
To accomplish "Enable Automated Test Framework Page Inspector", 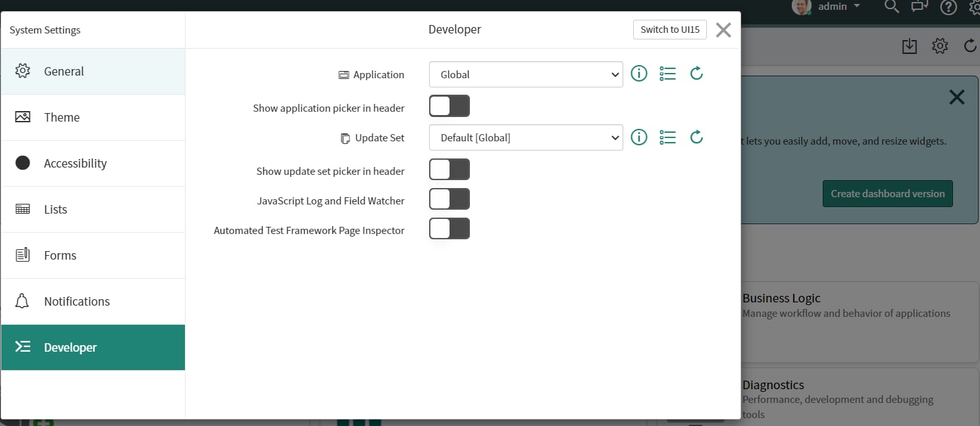I will tap(450, 229).
